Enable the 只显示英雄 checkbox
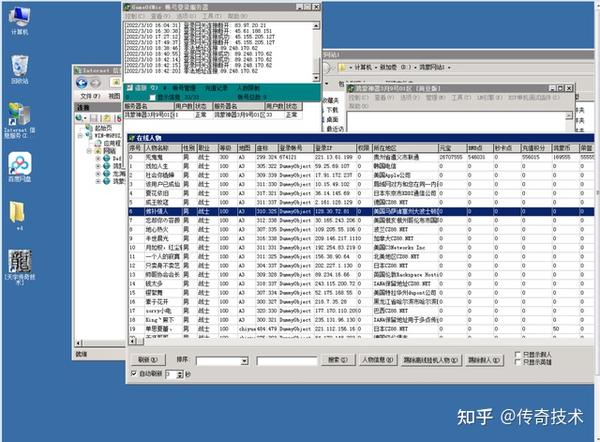Screen dimensions: 600x442 (517, 363)
